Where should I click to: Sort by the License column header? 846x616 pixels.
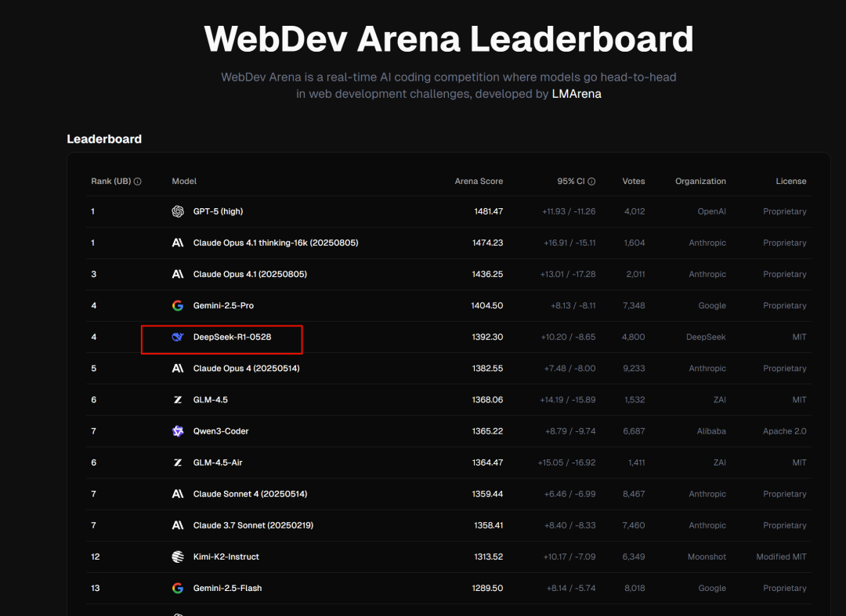click(791, 181)
